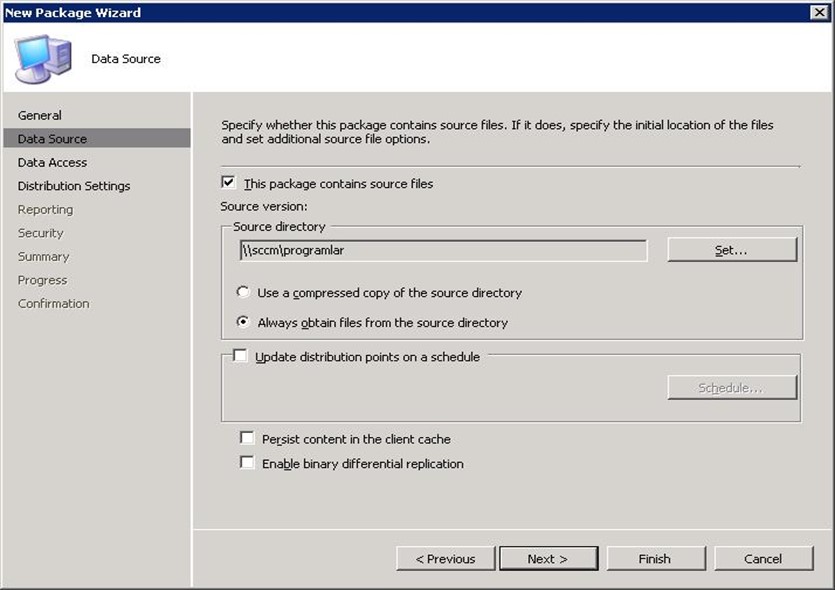
Task: Select the Reporting step in sidebar
Action: pyautogui.click(x=45, y=209)
